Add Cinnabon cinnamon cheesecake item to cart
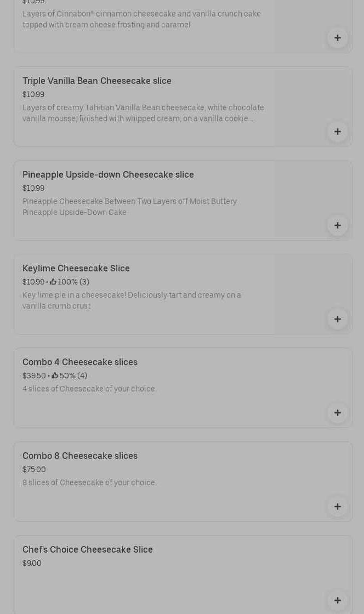364x614 pixels. click(337, 38)
